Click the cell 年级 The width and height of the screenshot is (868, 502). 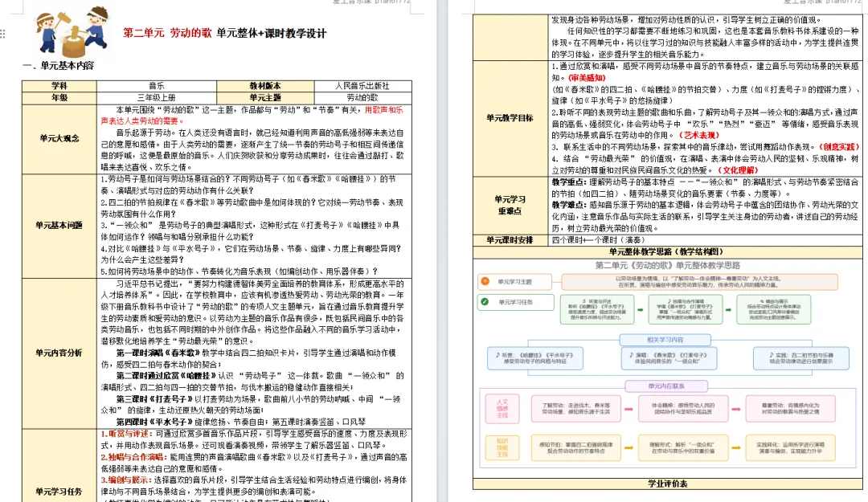point(59,97)
